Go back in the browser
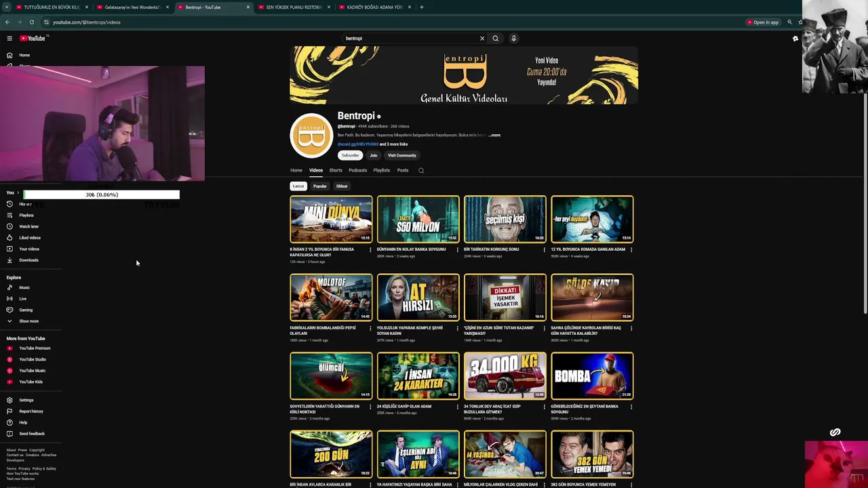 coord(7,22)
